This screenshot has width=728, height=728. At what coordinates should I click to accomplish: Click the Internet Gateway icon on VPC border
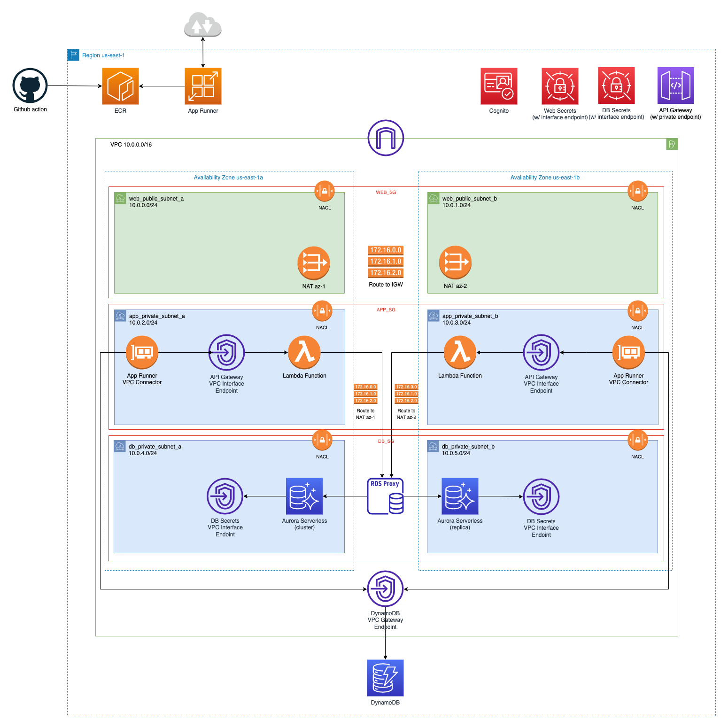386,138
